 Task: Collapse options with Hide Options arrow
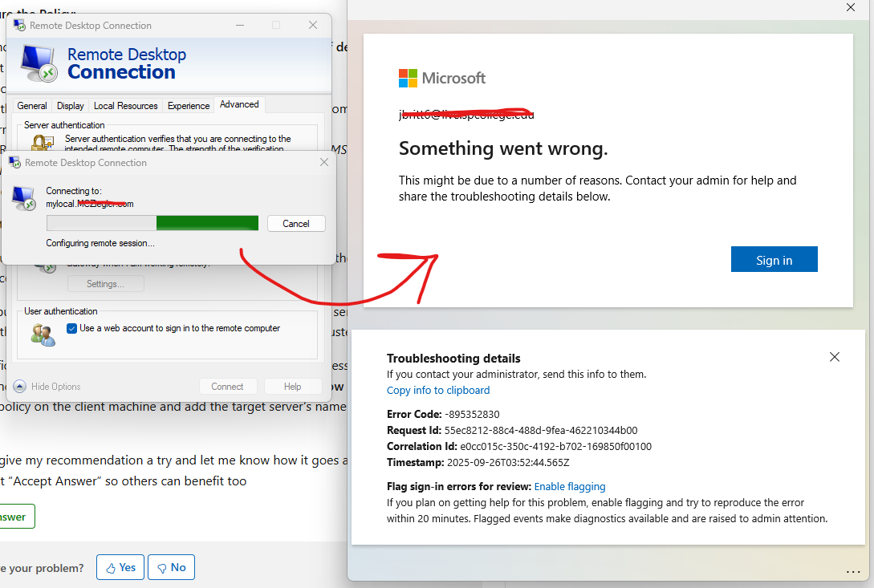19,386
